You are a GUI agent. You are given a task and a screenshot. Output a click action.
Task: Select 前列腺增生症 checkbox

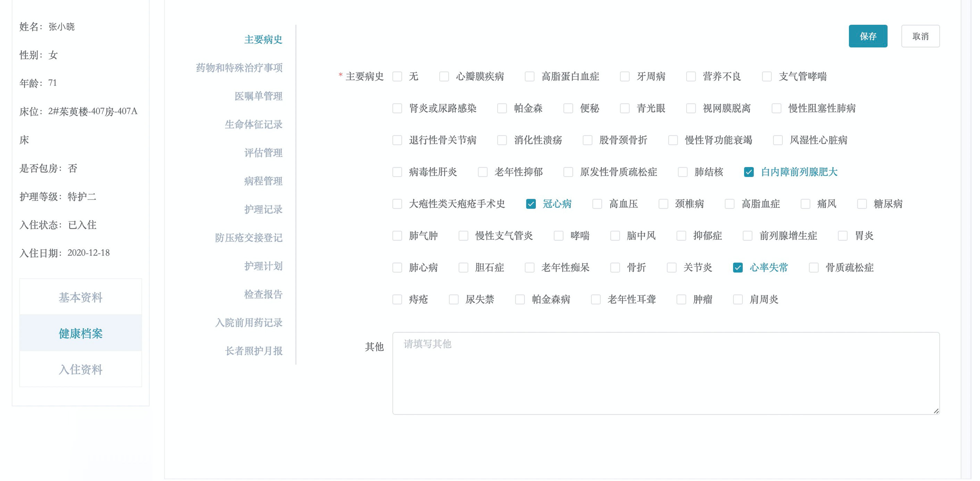(x=748, y=236)
